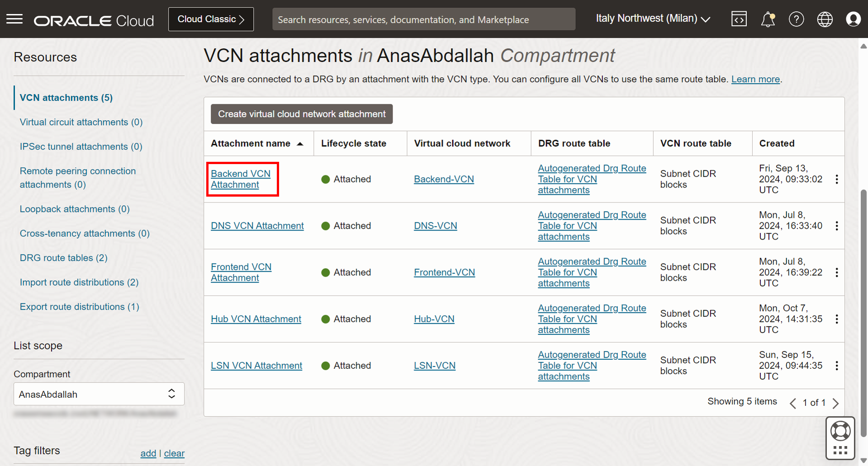This screenshot has height=466, width=868.
Task: Select Import route distributions (2) resource
Action: point(79,282)
